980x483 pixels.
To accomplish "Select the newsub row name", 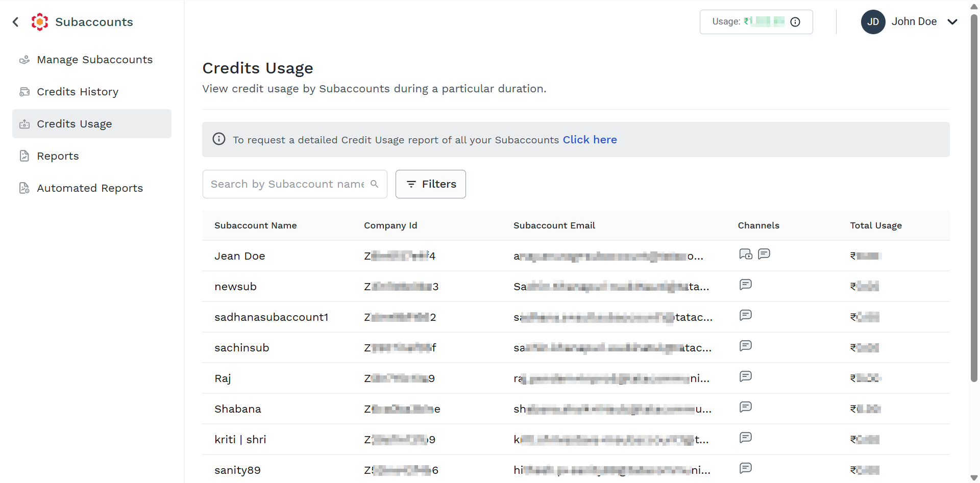I will pos(235,287).
